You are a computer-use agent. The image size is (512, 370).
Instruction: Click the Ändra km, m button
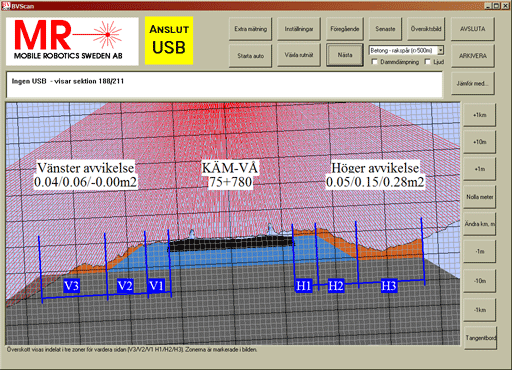tap(479, 224)
